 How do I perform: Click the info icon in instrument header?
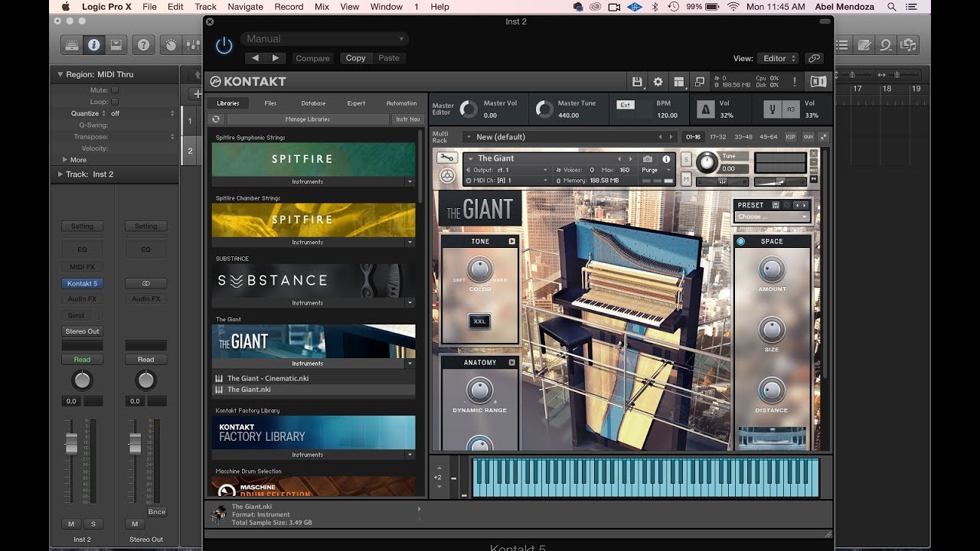(666, 159)
